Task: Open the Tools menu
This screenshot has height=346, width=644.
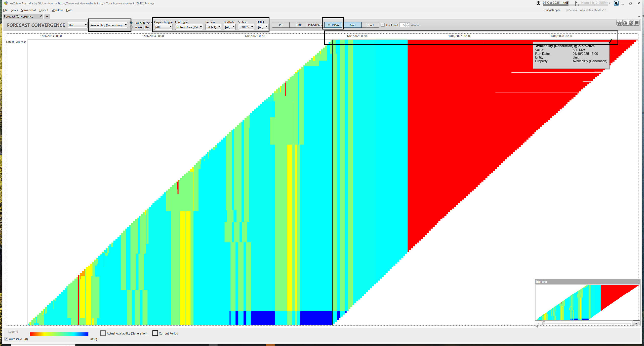Action: (x=14, y=10)
